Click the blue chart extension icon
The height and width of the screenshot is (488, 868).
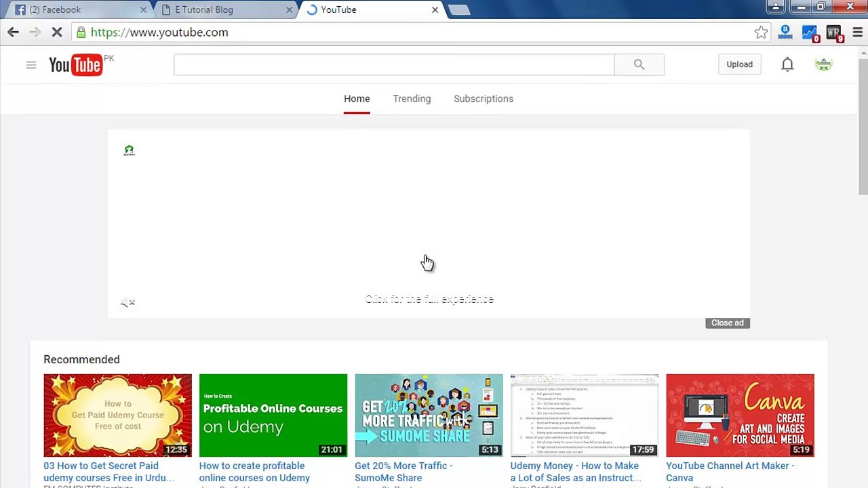click(x=810, y=33)
